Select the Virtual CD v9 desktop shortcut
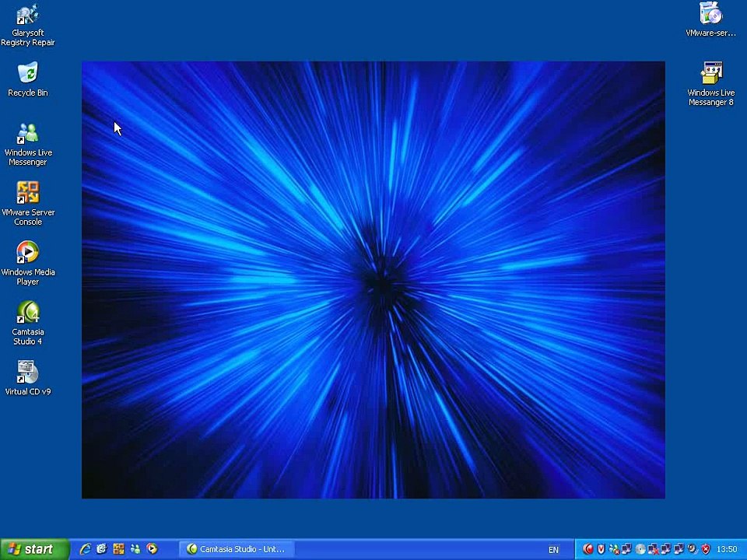This screenshot has height=560, width=747. (28, 379)
